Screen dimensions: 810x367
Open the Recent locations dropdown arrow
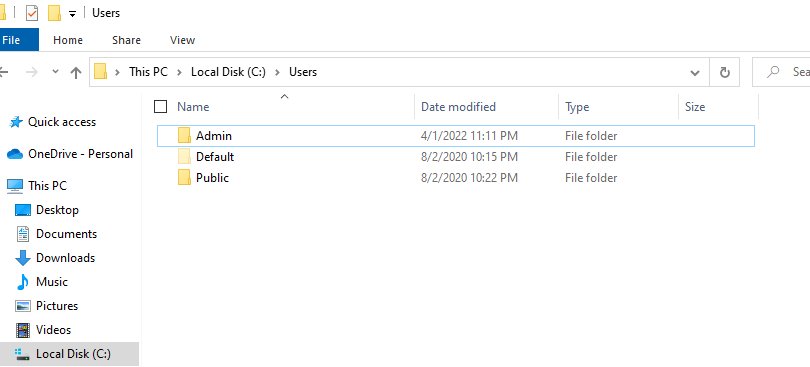coord(56,72)
